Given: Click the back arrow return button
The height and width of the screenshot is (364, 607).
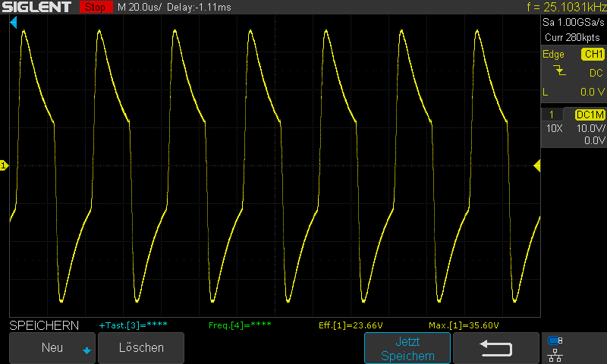Looking at the screenshot, I should (x=496, y=348).
